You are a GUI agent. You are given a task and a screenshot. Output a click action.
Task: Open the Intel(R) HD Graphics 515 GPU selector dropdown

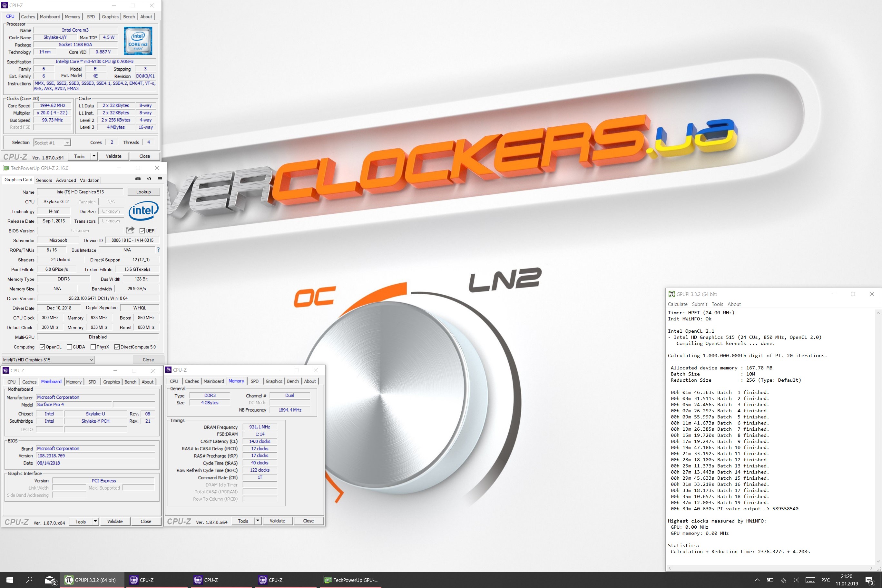point(48,360)
